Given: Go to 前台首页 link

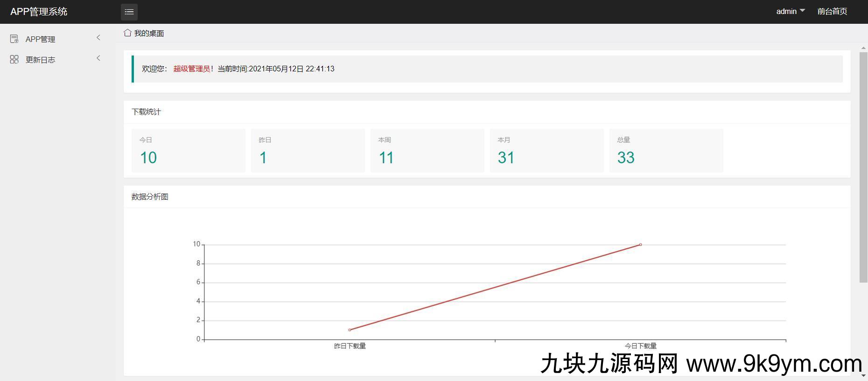Looking at the screenshot, I should pyautogui.click(x=832, y=11).
